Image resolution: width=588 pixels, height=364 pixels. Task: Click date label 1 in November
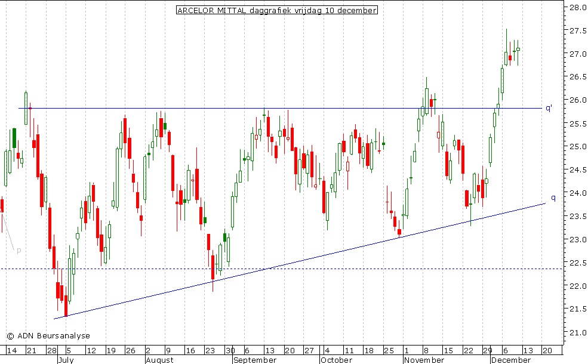(407, 350)
